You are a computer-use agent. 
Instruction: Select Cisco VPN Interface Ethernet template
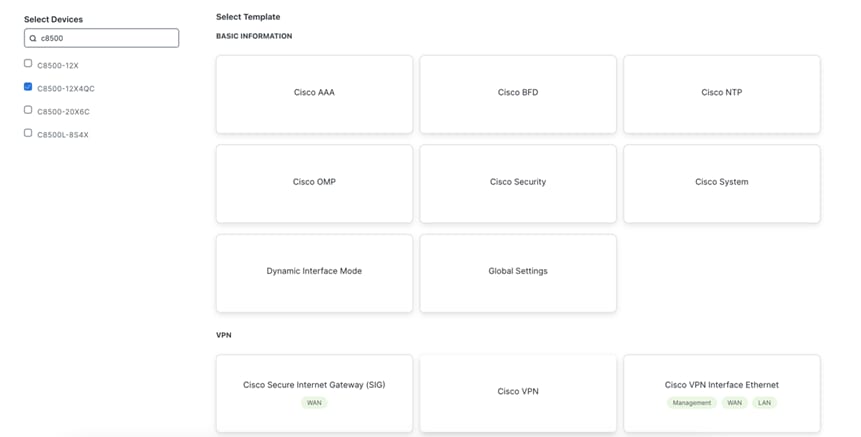coord(722,393)
